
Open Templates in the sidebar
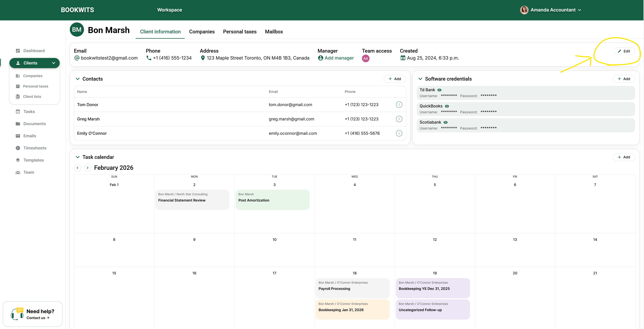click(x=30, y=160)
